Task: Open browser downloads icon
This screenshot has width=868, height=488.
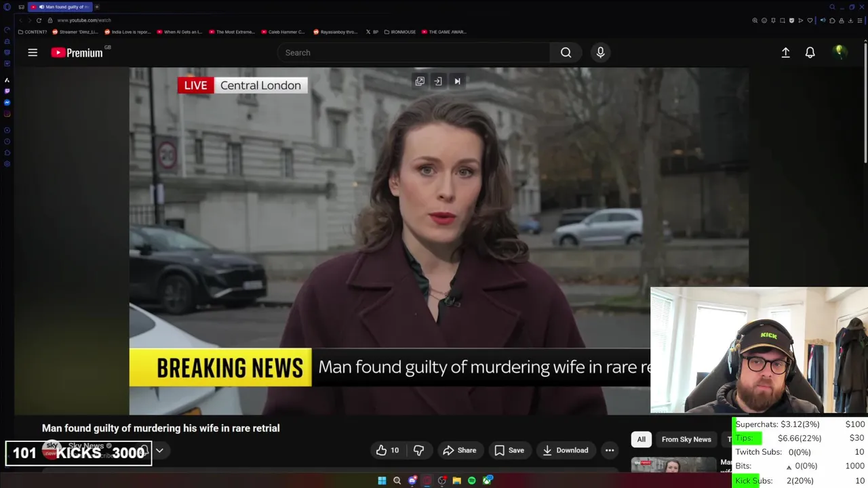Action: point(850,20)
